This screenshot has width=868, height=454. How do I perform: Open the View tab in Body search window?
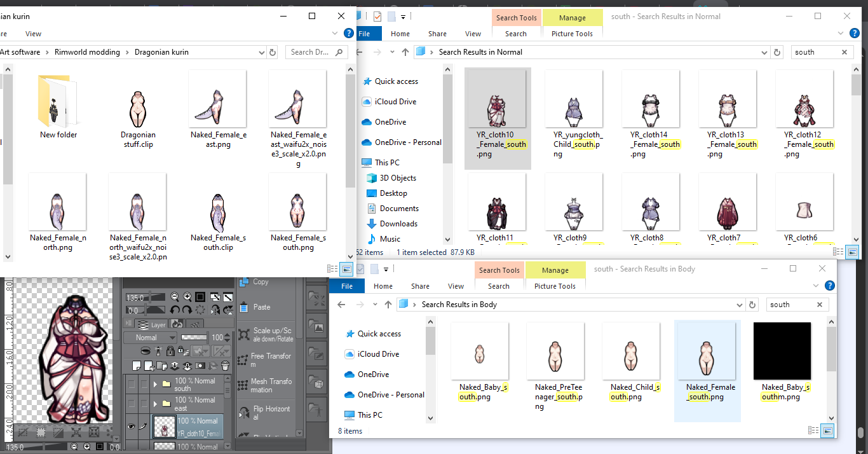tap(456, 286)
